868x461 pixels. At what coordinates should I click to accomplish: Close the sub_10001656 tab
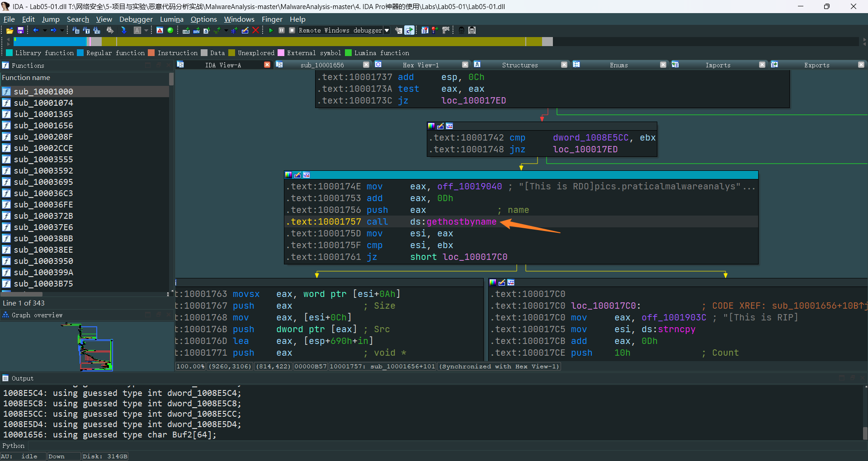(x=366, y=65)
